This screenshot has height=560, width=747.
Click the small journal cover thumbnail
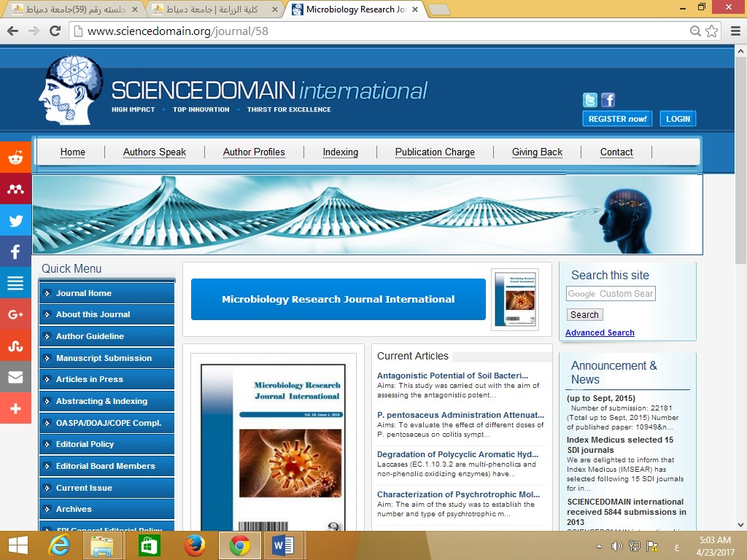coord(515,300)
